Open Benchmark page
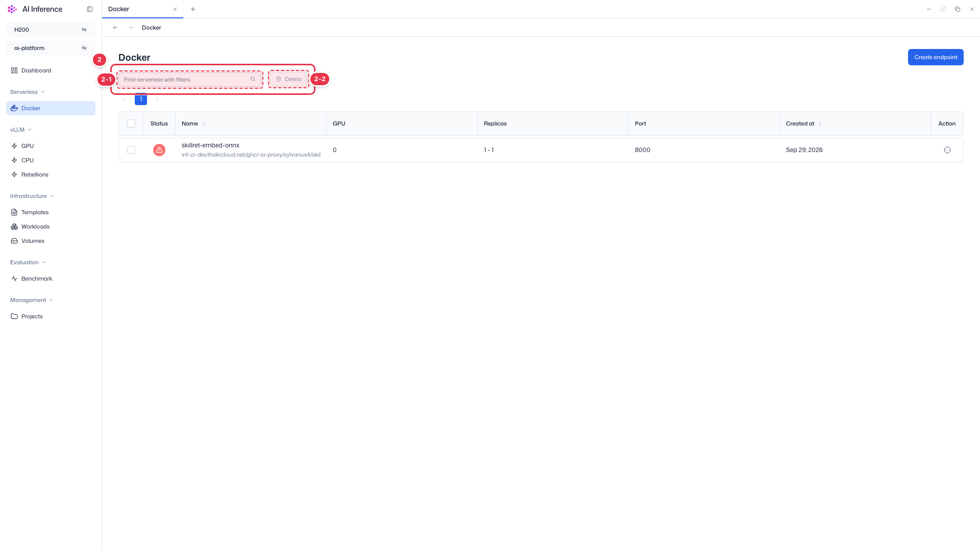The image size is (980, 551). coord(51,279)
